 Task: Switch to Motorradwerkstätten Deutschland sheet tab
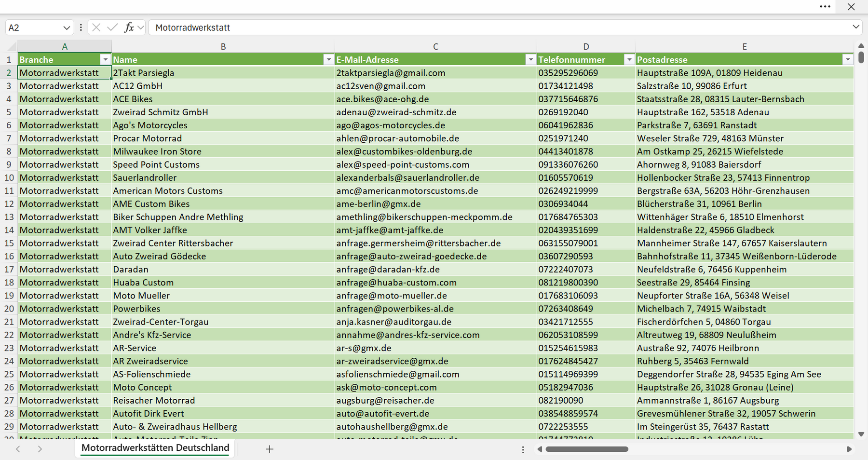coord(155,448)
